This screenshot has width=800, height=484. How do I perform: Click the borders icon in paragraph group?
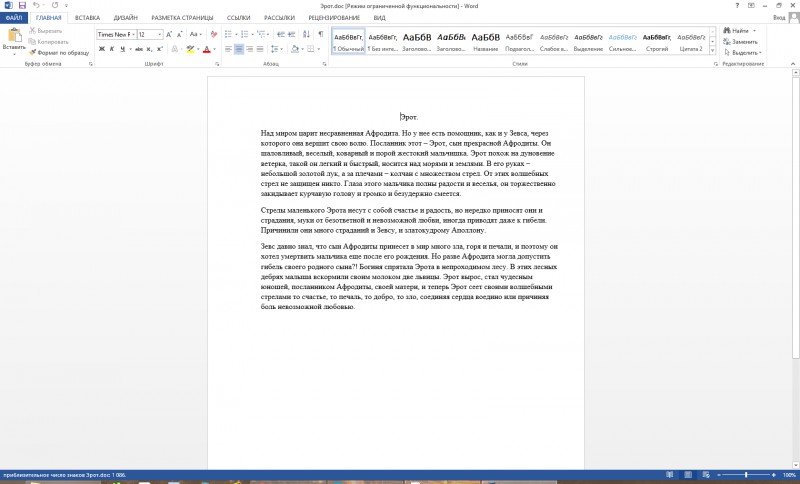point(311,49)
